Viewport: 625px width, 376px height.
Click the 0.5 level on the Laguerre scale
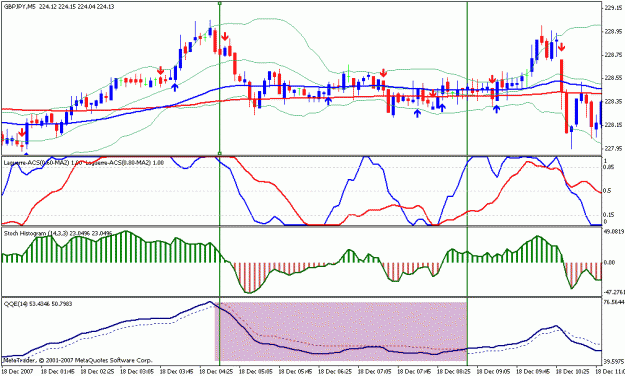607,191
